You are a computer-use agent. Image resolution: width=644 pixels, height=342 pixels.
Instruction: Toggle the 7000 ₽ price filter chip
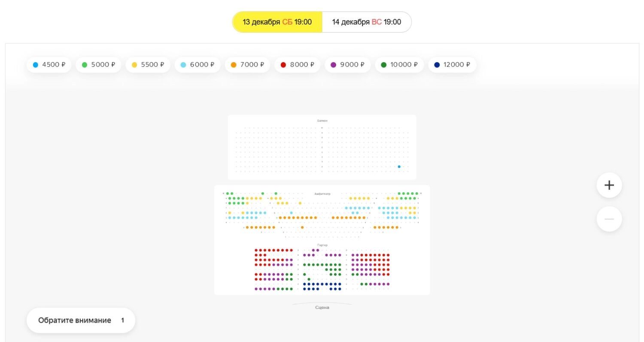[x=247, y=65]
